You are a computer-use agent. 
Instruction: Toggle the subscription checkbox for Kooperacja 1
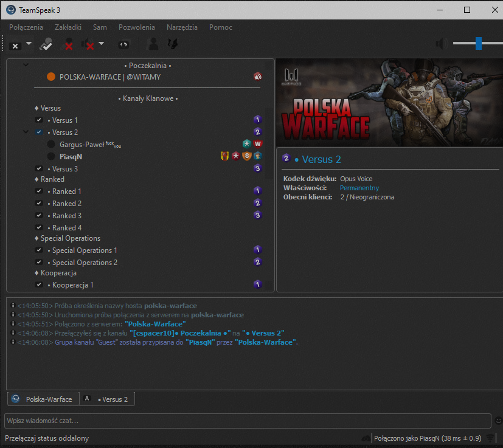click(39, 284)
